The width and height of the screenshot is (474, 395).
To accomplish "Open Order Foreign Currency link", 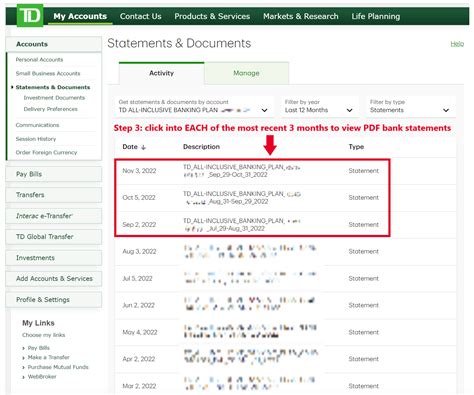I will pos(46,152).
